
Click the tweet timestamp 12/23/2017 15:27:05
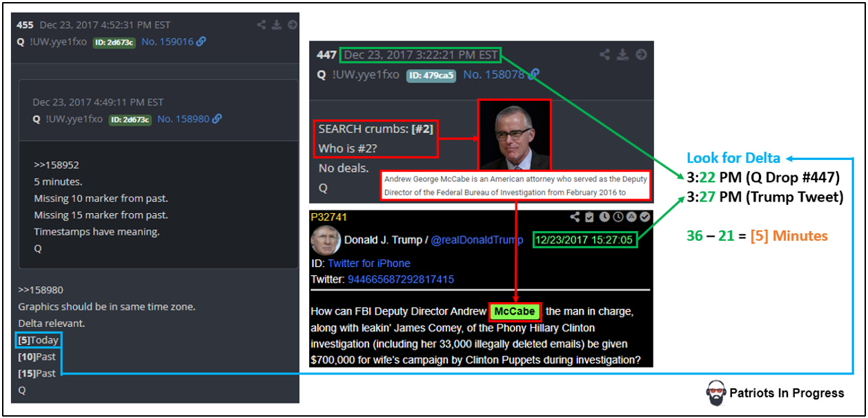[584, 240]
